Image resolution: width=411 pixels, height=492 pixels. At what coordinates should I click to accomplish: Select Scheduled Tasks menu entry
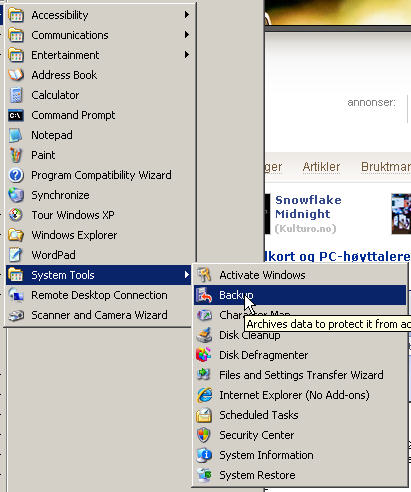coord(300,415)
